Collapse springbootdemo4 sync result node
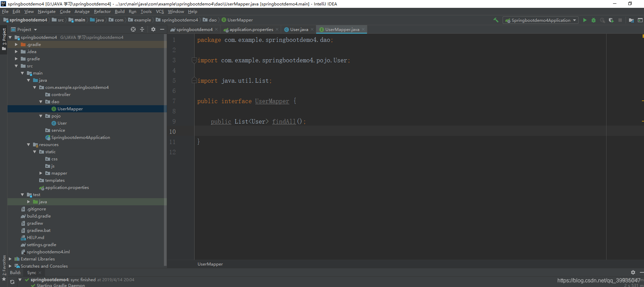 tap(20, 280)
